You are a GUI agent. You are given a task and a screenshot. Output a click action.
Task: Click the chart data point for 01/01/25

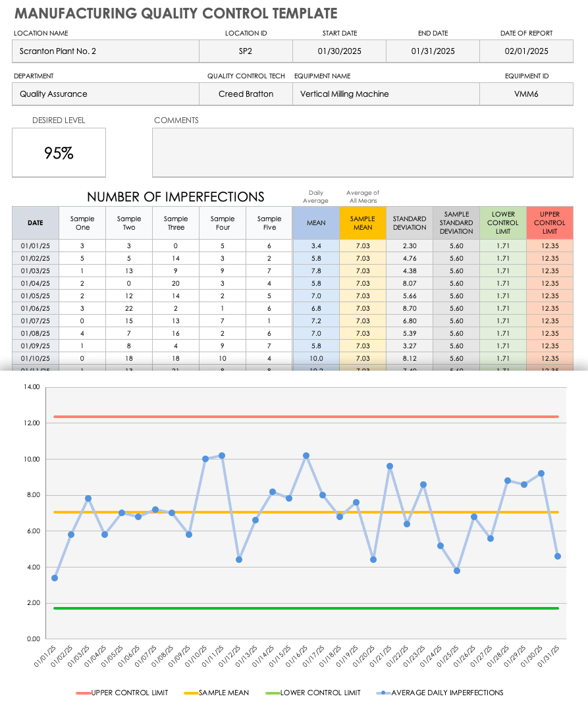[55, 578]
